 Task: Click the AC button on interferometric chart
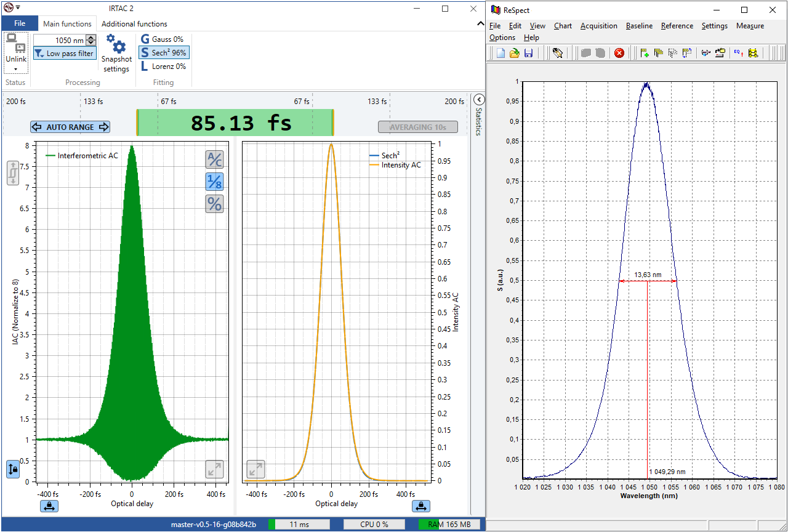click(x=214, y=159)
